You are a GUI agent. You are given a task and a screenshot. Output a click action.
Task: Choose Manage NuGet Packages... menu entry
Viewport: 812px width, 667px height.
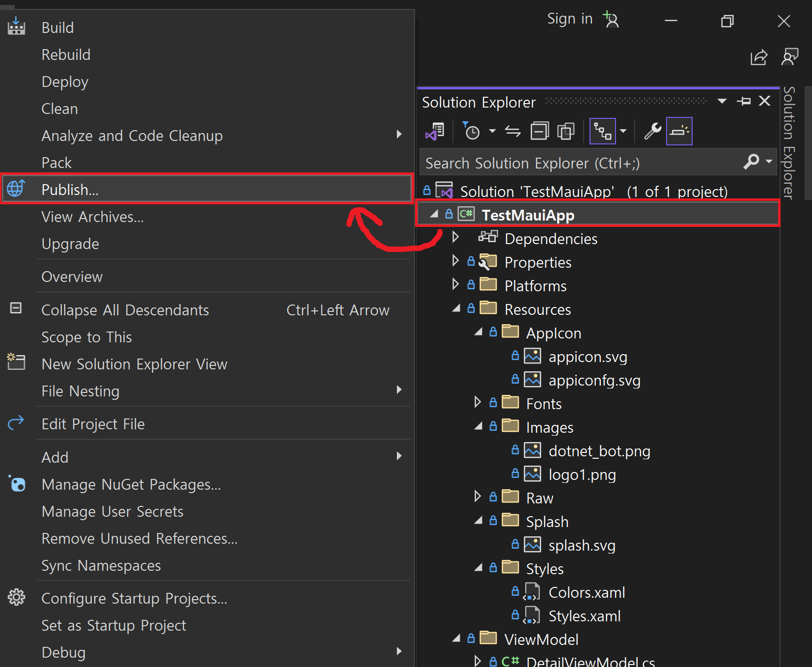(131, 485)
